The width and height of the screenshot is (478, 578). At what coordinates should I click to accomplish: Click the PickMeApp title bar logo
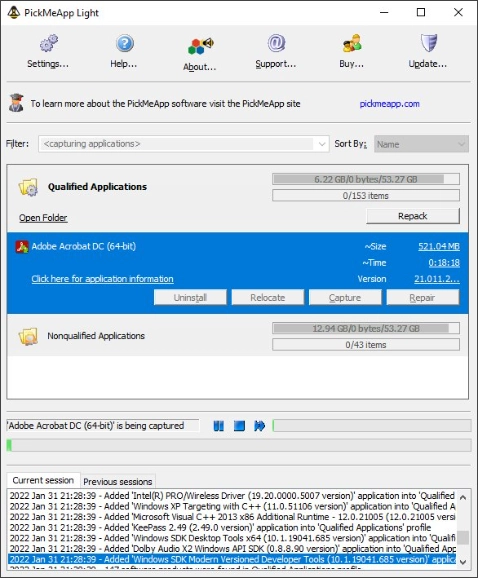[x=14, y=13]
